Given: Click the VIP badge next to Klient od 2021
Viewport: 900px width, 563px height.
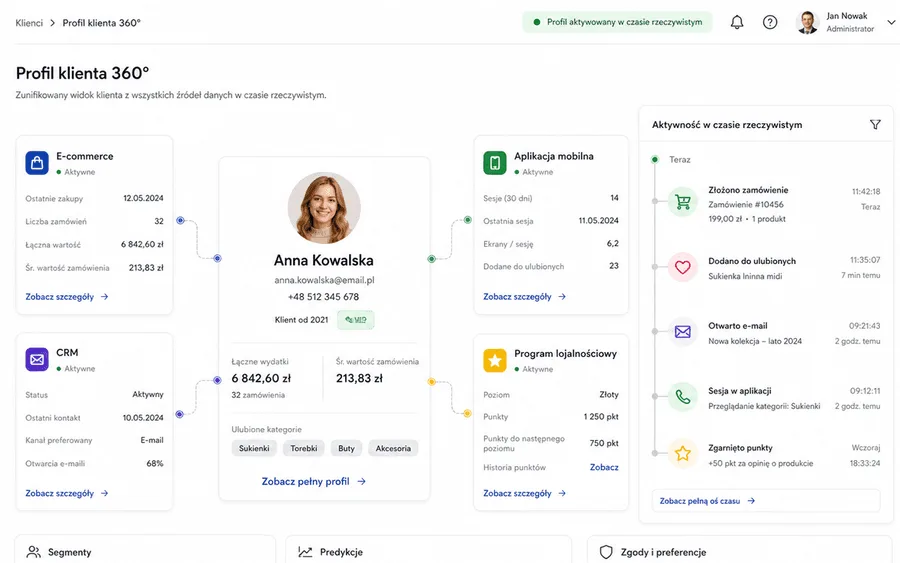Looking at the screenshot, I should click(x=356, y=320).
